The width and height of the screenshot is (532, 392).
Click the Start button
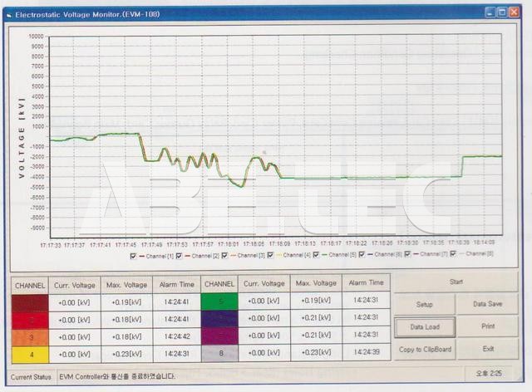click(x=456, y=282)
